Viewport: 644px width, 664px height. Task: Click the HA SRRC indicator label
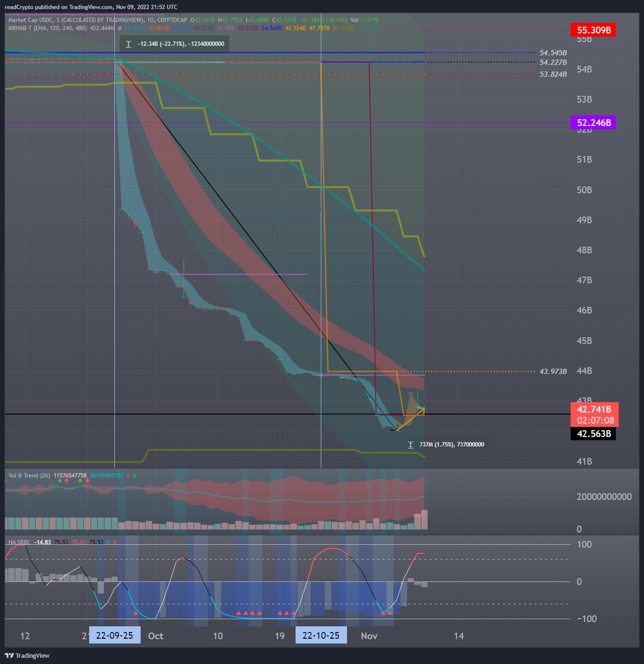click(x=19, y=542)
